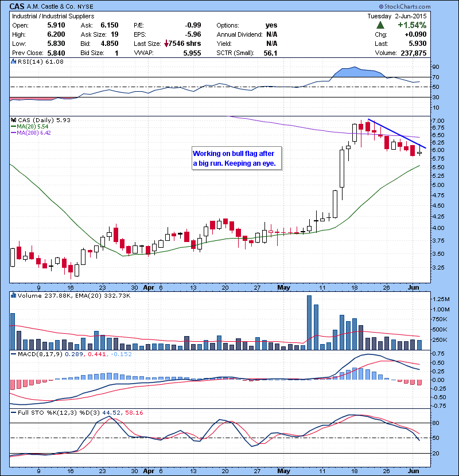Viewport: 459px width, 476px height.
Task: Click the Last price 5.930
Action: point(418,44)
